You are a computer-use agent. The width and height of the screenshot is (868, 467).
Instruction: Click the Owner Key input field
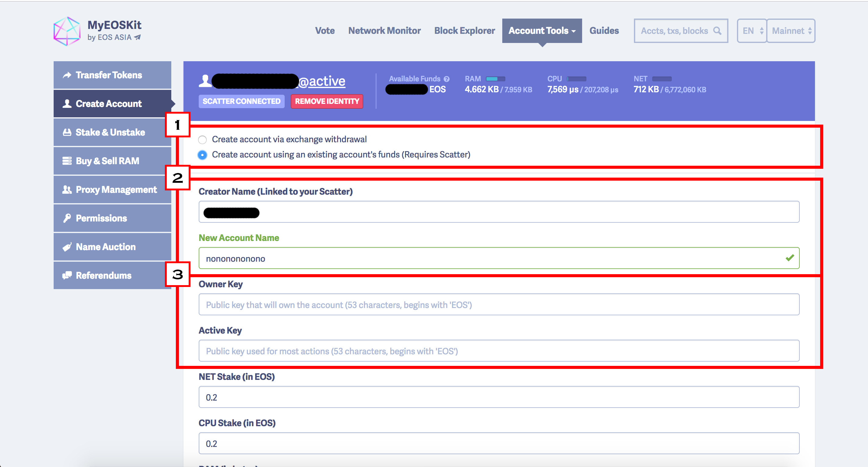tap(499, 304)
